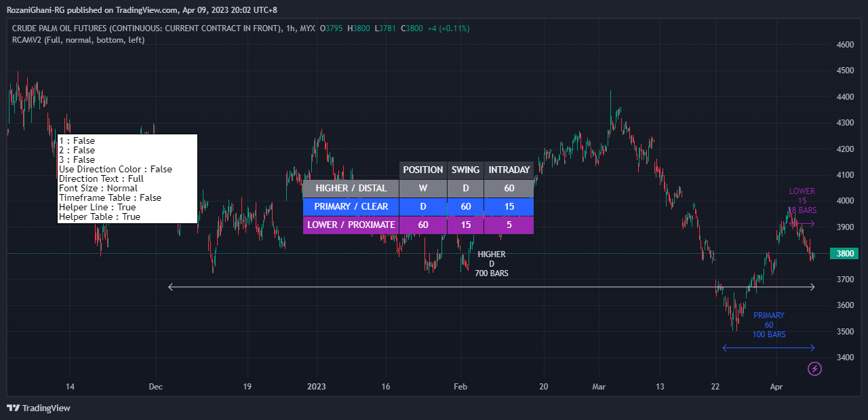868x420 pixels.
Task: Click the purple lightning bolt icon
Action: 815,368
